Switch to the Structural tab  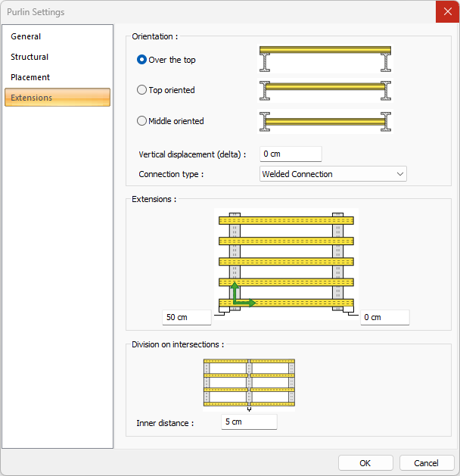tap(30, 57)
